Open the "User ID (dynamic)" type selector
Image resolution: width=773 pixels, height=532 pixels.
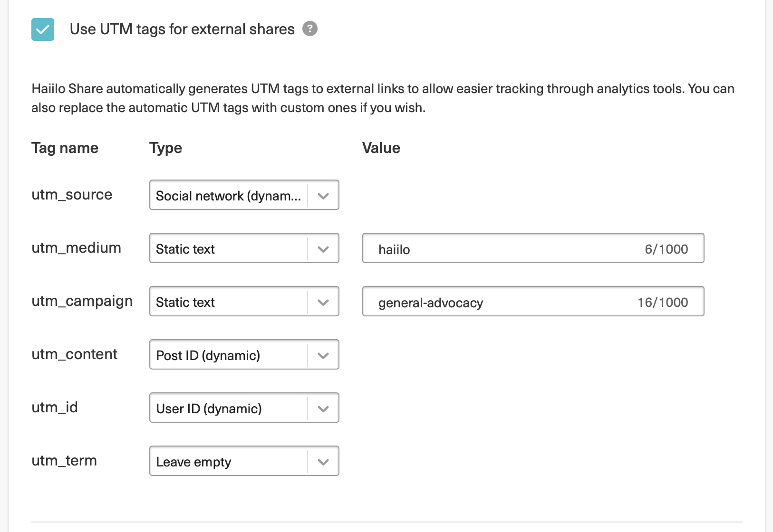tap(229, 408)
